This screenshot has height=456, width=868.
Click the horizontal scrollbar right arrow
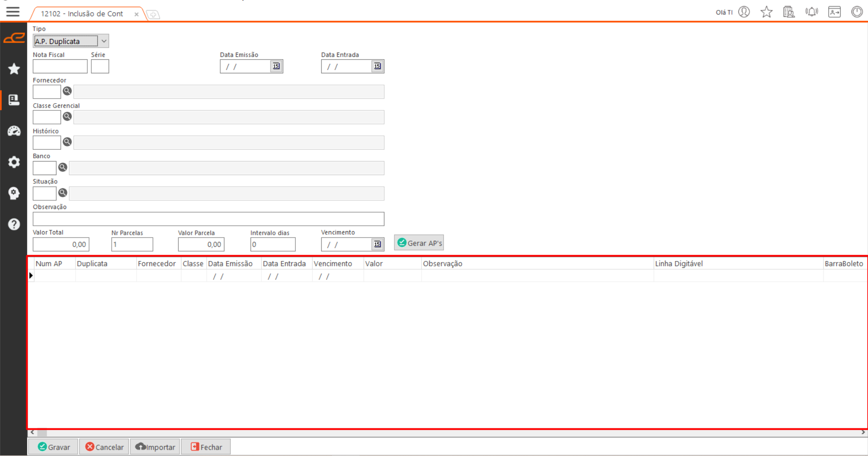[x=863, y=432]
